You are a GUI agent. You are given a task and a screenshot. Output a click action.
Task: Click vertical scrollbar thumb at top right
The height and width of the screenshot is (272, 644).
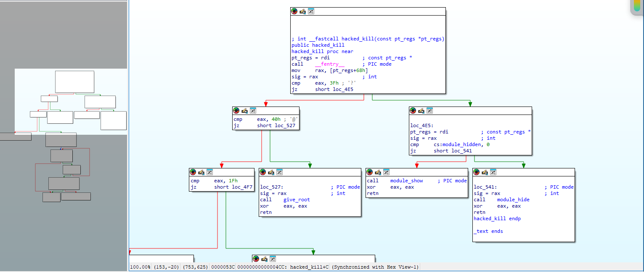[x=637, y=6]
